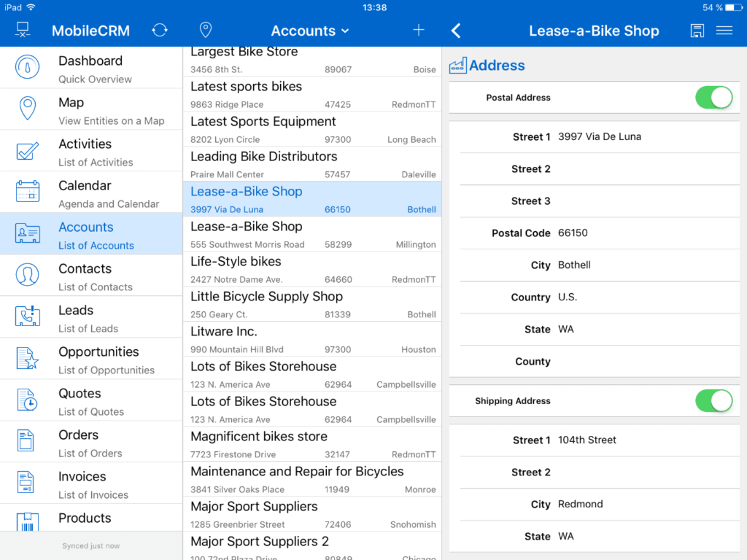Tap the back chevron beside Lease-a-Bike Shop

coord(455,31)
